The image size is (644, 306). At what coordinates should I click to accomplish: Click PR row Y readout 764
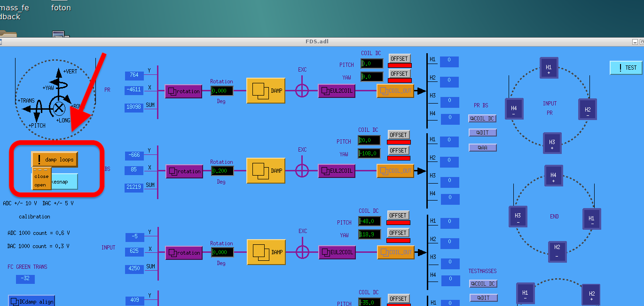pos(134,75)
